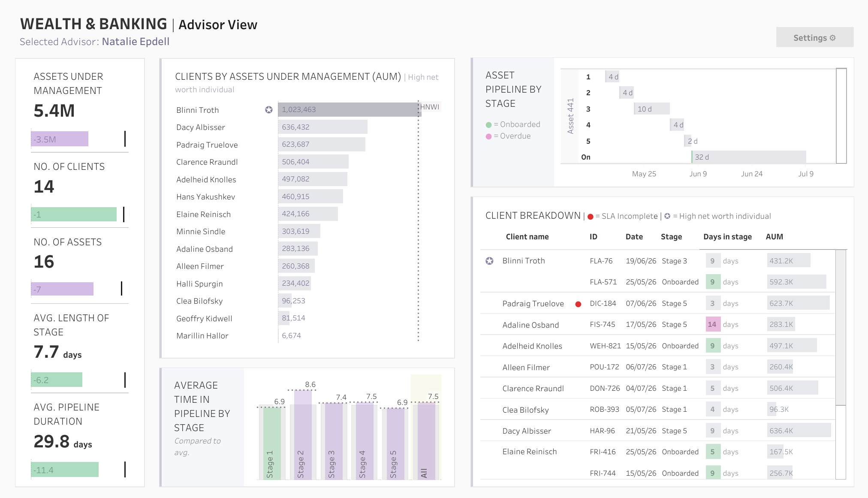The height and width of the screenshot is (498, 868).
Task: Select the Onboarded 32 d pipeline bar
Action: (x=749, y=157)
